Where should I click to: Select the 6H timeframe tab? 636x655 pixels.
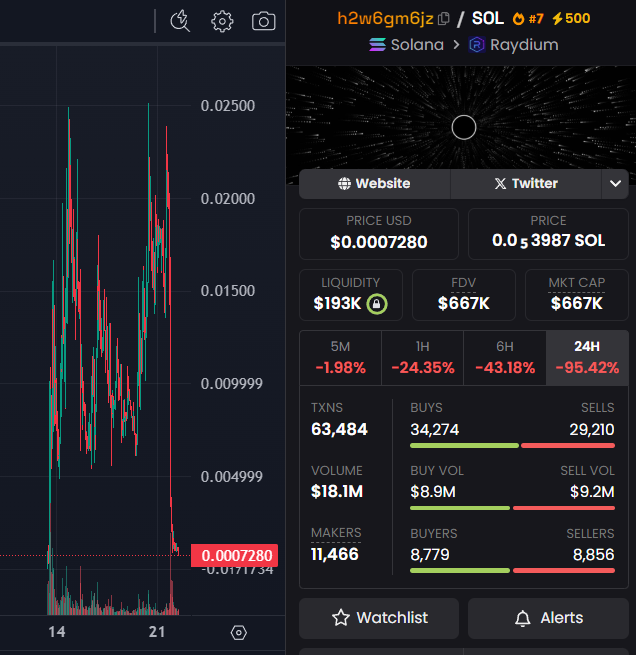pos(505,358)
